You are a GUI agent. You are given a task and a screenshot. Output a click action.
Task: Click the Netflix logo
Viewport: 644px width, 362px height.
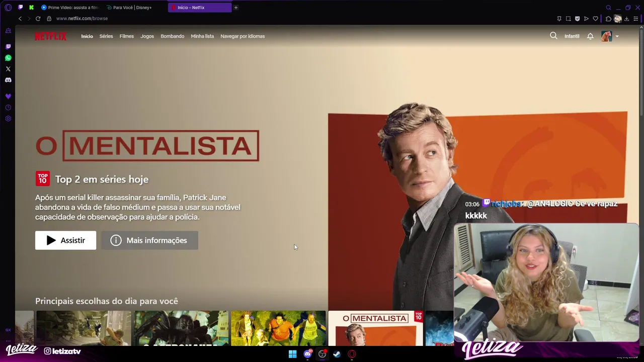tap(50, 36)
